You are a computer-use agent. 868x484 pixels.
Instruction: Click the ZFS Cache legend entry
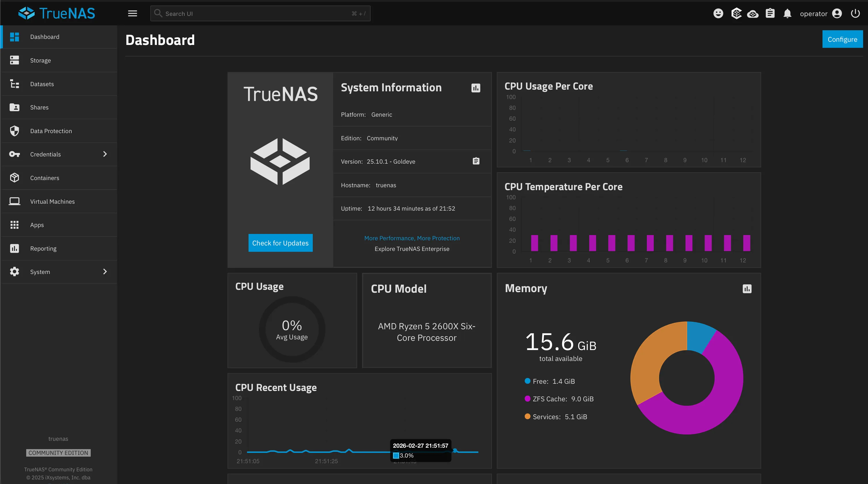[x=559, y=399]
